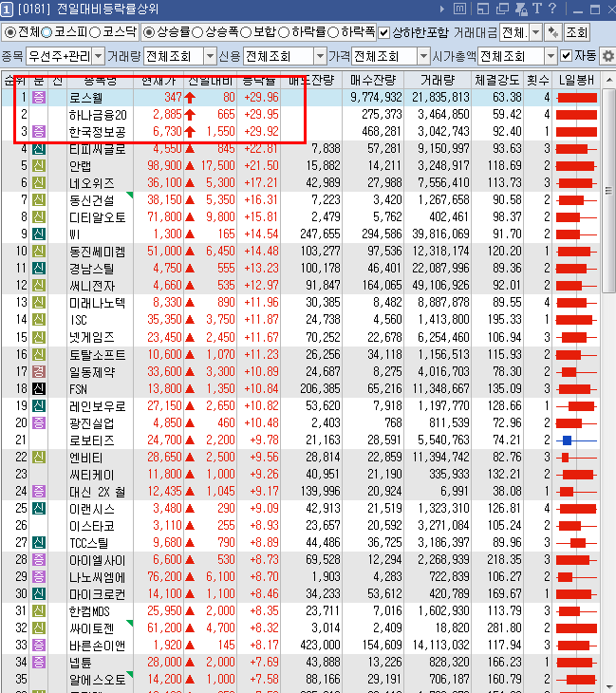
Task: Select the 코스피 radio button
Action: click(47, 32)
